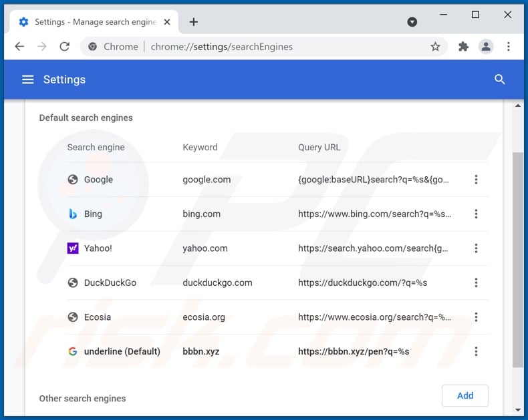Close the Settings tab
Image resolution: width=528 pixels, height=420 pixels.
click(x=167, y=22)
